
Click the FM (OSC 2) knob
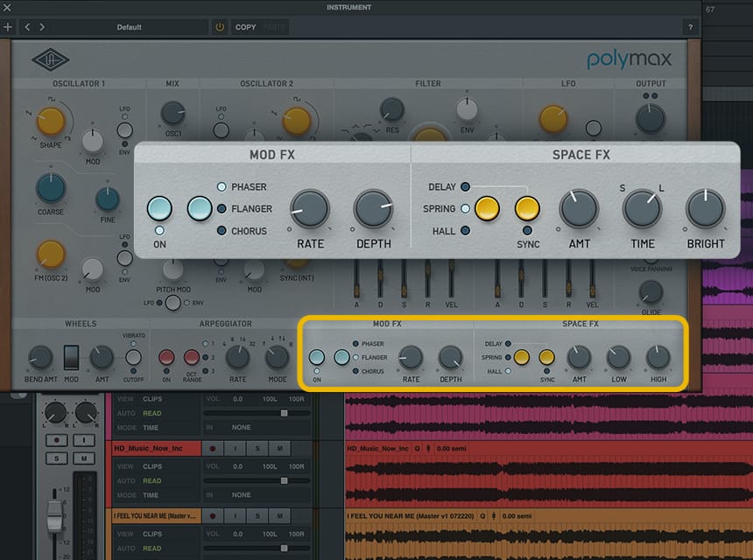coord(51,255)
